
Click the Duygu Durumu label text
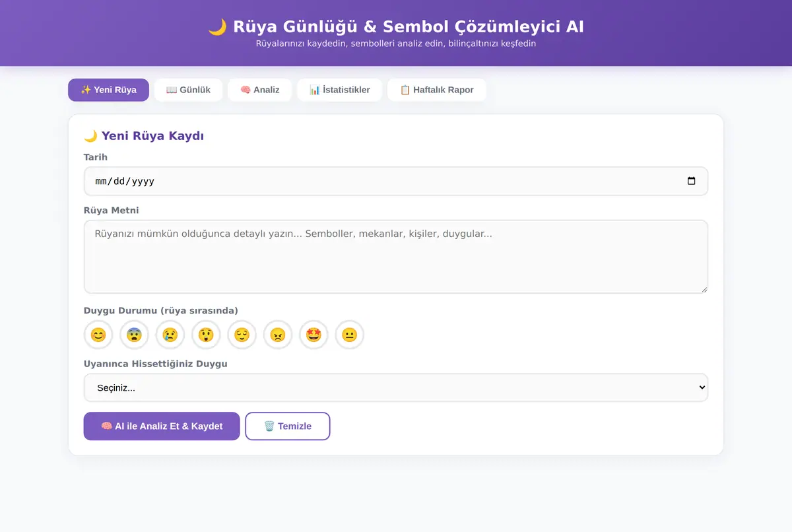(161, 310)
